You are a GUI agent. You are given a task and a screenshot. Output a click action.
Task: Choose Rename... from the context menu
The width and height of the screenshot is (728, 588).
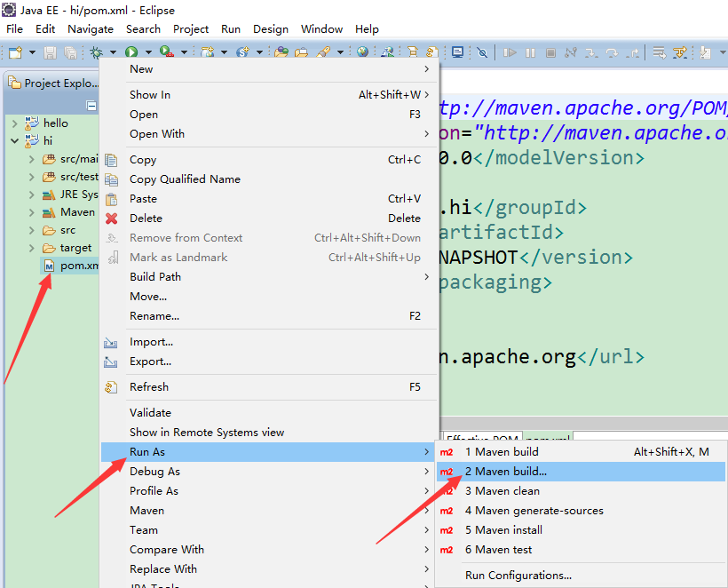coord(270,316)
